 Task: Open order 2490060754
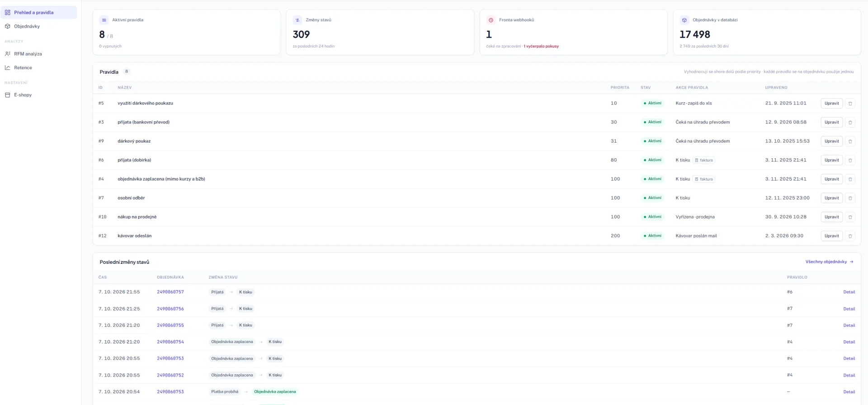pos(170,342)
